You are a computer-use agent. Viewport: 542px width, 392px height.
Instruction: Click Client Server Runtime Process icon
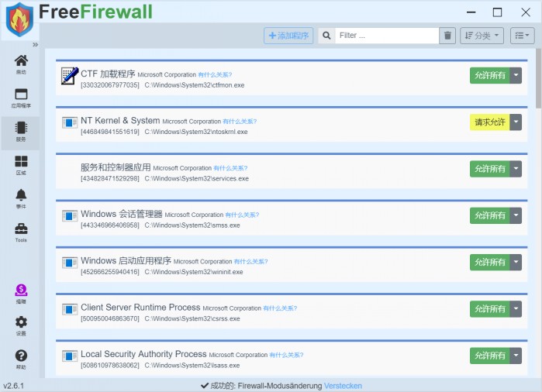[x=70, y=309]
